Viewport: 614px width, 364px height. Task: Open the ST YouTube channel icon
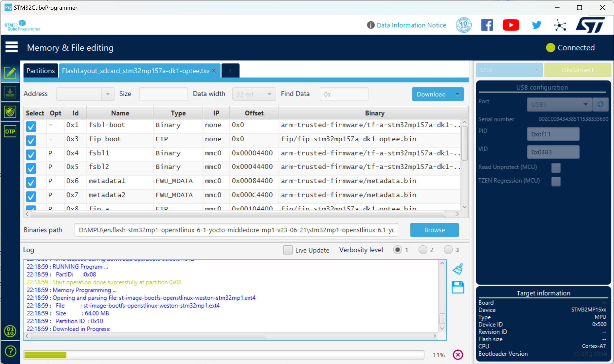[x=511, y=25]
